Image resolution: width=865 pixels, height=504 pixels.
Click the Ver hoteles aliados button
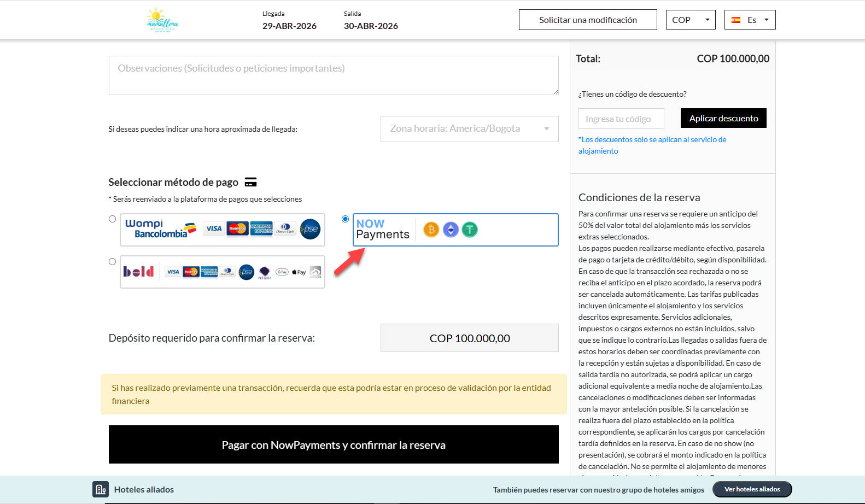[752, 489]
